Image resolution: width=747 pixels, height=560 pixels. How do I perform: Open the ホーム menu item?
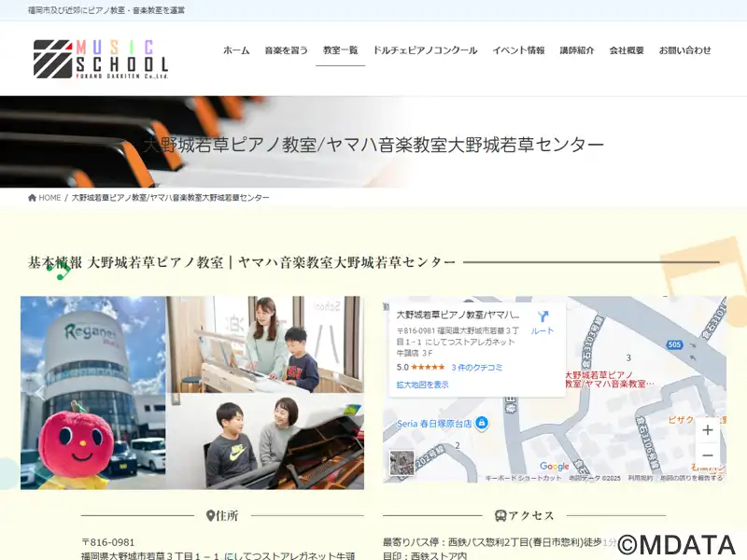(x=236, y=50)
